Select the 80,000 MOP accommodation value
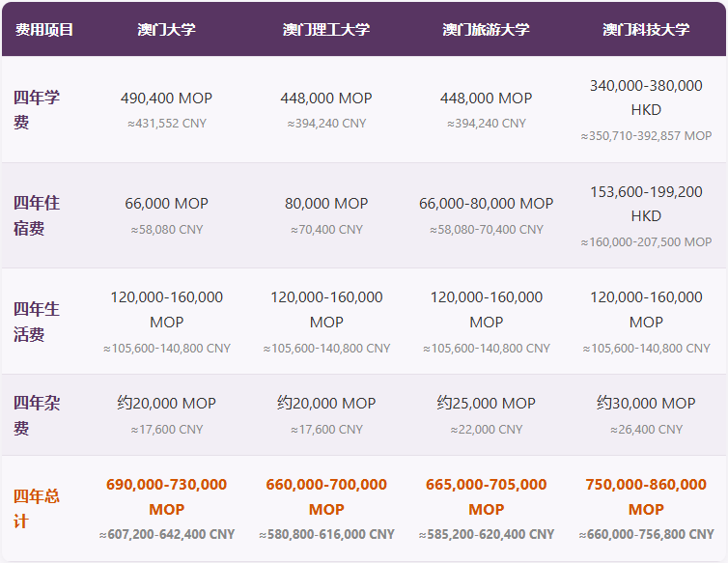The width and height of the screenshot is (728, 563). [x=326, y=204]
